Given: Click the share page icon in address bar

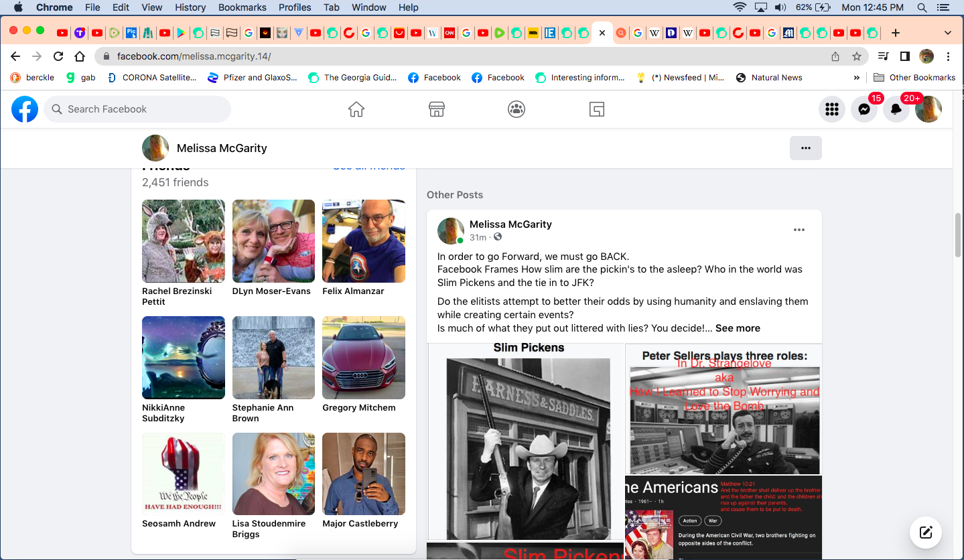Looking at the screenshot, I should [x=835, y=56].
